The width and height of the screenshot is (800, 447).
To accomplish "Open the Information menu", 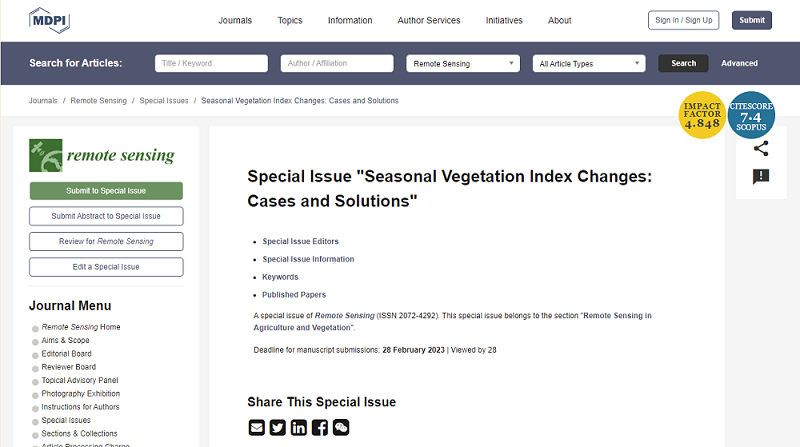I will click(x=349, y=20).
